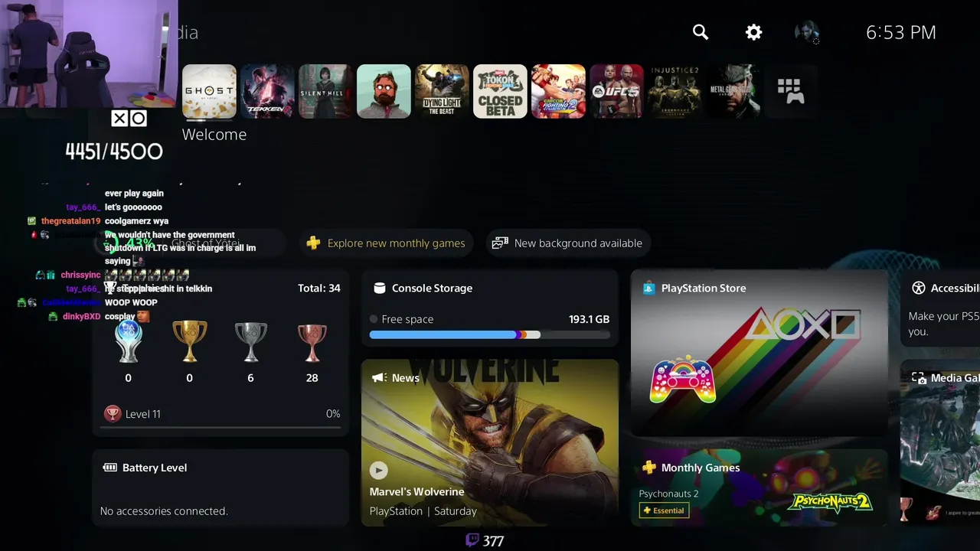Play the Marvel's Wolverine news video

pyautogui.click(x=378, y=470)
